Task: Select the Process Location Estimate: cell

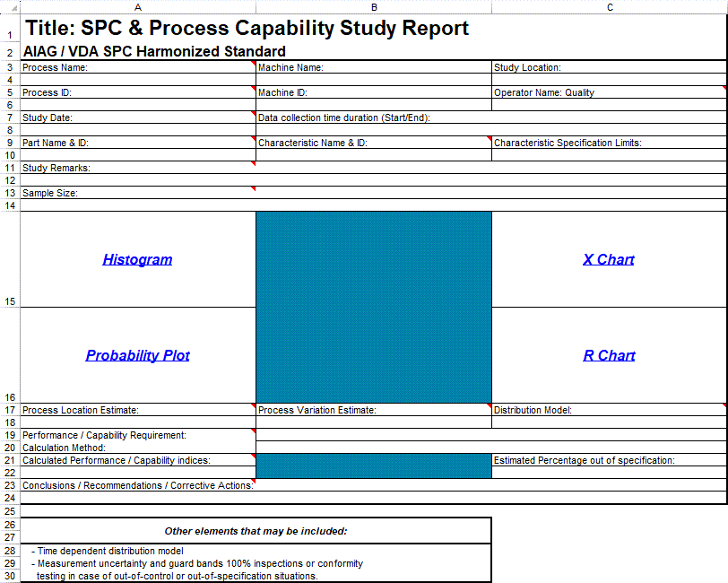Action: click(x=138, y=410)
